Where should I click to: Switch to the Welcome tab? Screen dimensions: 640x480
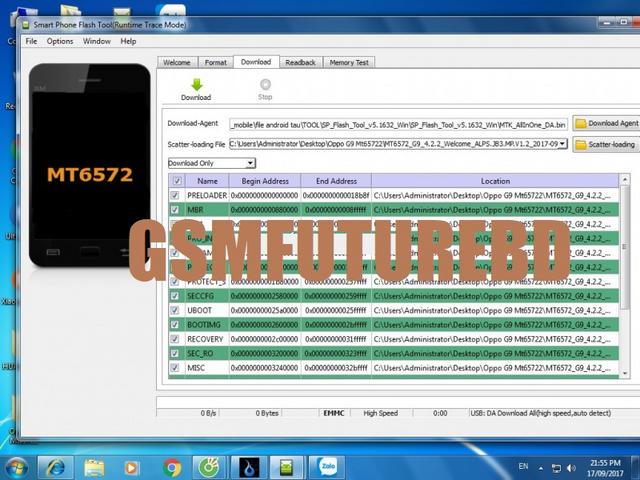(x=177, y=62)
